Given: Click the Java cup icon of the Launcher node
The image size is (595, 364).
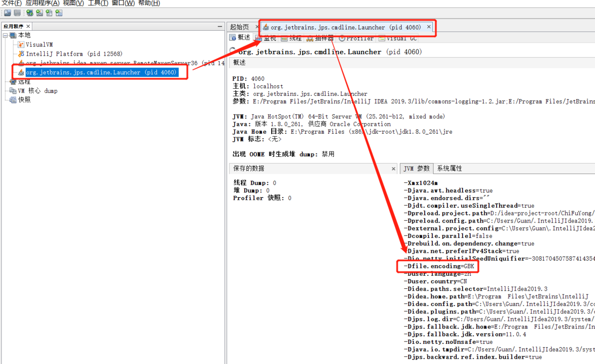Looking at the screenshot, I should coord(21,72).
